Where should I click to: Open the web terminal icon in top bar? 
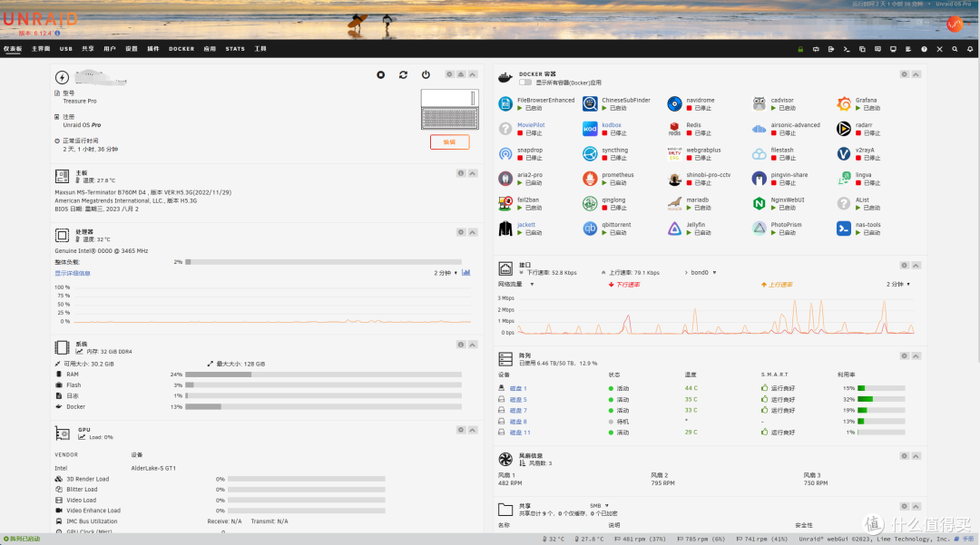coord(847,49)
